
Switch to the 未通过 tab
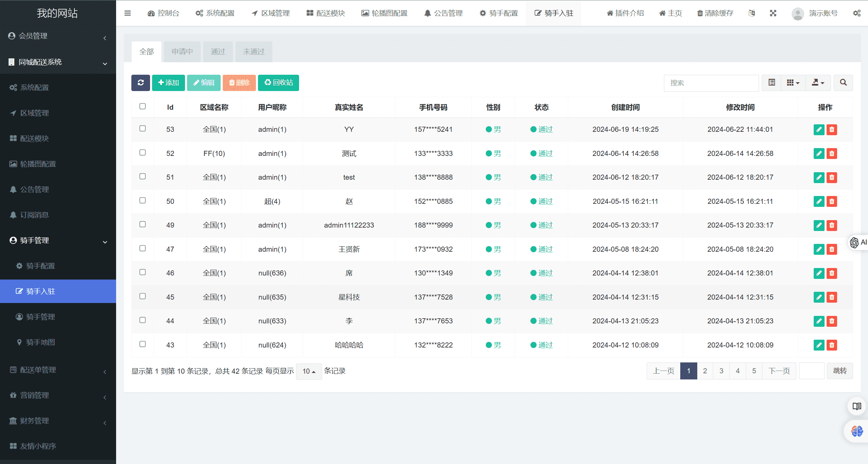pos(254,52)
